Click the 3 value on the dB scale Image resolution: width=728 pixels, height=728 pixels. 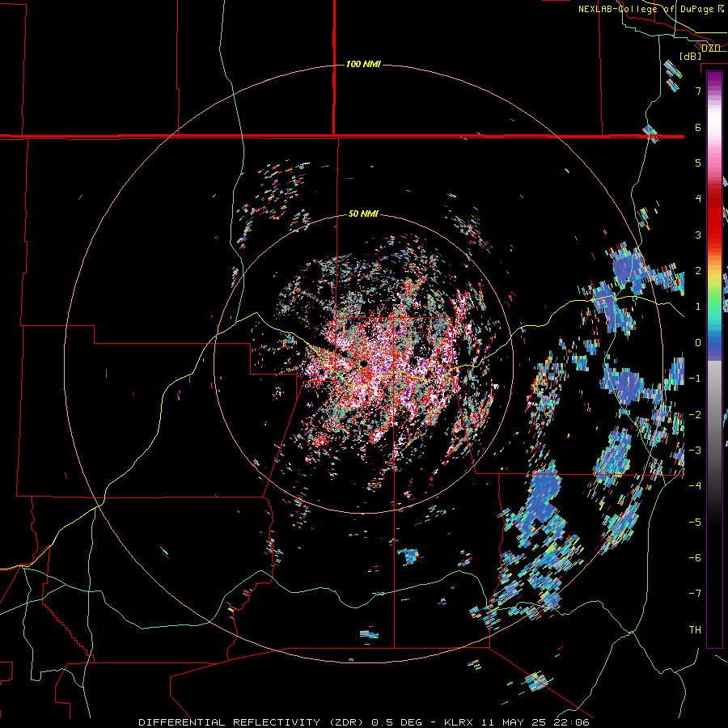click(x=698, y=235)
